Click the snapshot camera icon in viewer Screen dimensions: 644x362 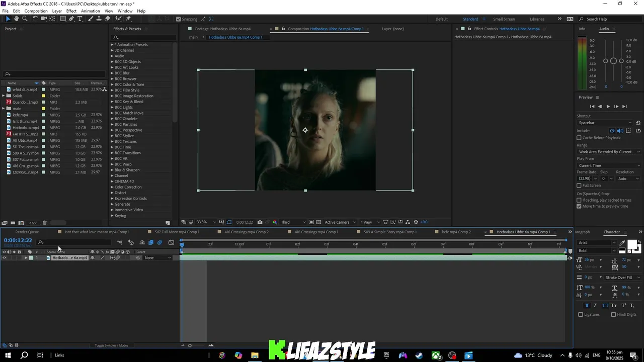(260, 222)
